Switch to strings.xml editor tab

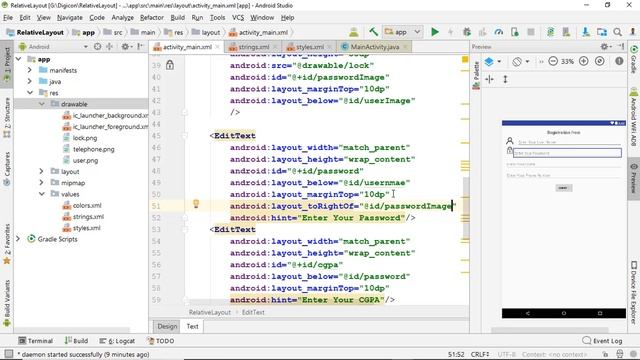[252, 47]
